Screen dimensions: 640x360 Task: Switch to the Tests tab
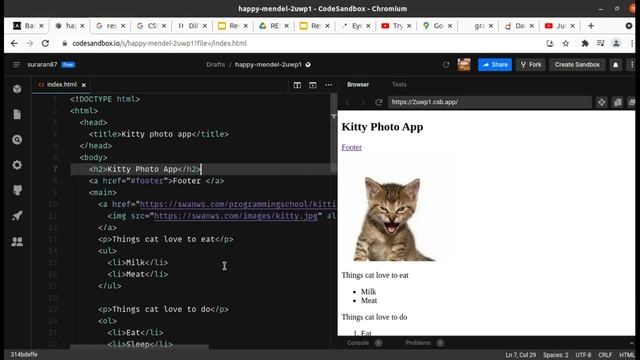(x=399, y=84)
